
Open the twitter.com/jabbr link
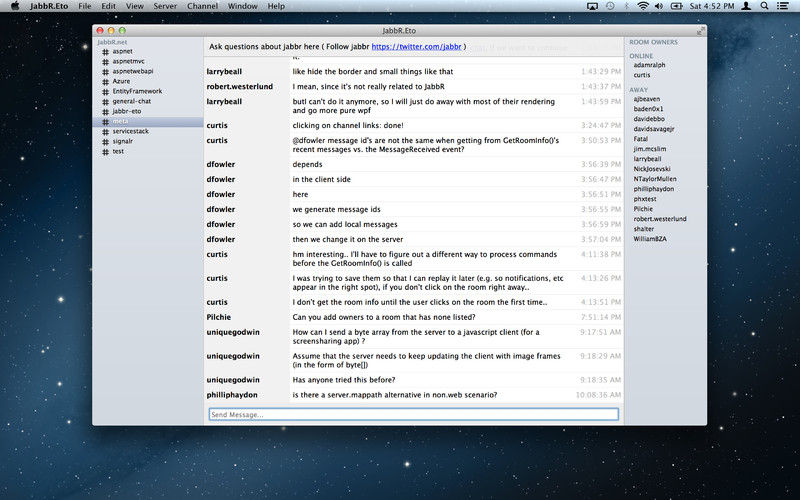click(x=416, y=46)
